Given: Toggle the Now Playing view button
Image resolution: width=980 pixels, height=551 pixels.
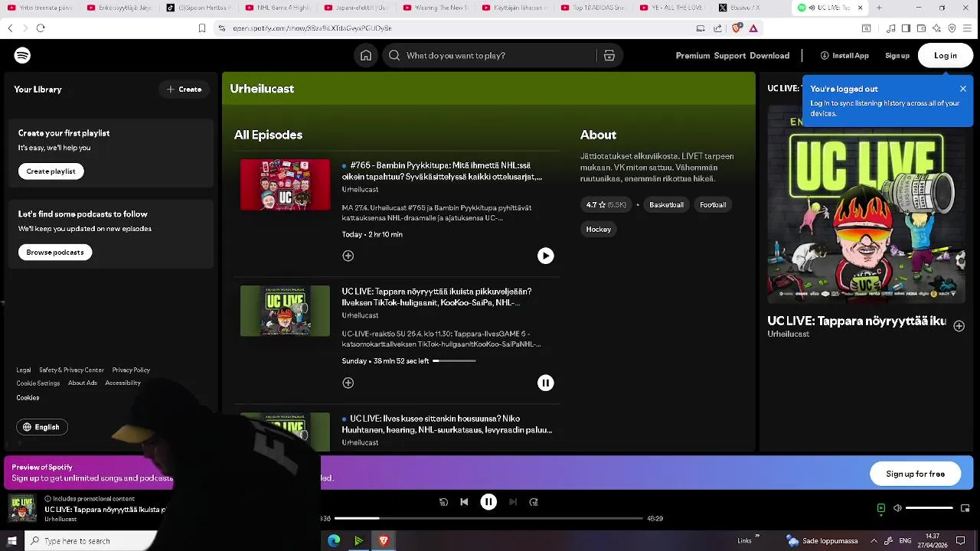Looking at the screenshot, I should pyautogui.click(x=881, y=508).
